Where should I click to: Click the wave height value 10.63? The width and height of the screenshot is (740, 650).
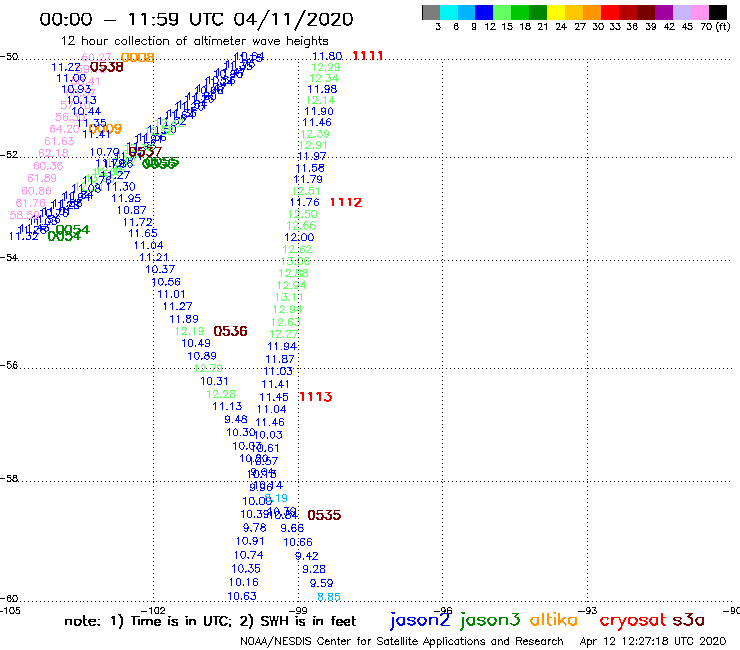tap(242, 596)
